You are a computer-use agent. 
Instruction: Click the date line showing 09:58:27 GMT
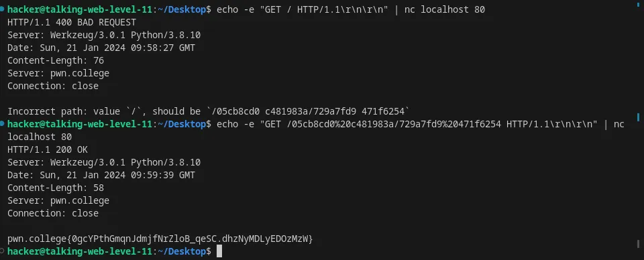pos(101,48)
